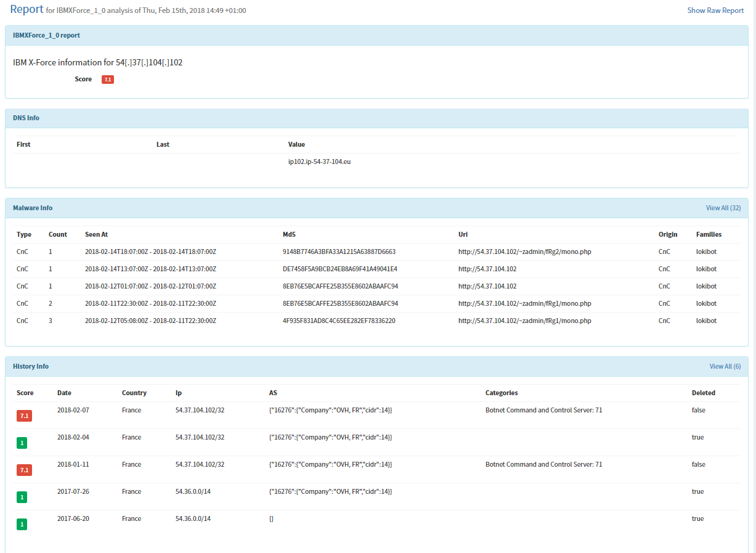756x553 pixels.
Task: Click the MD5 hash starting with 9148B7746A
Action: (339, 252)
